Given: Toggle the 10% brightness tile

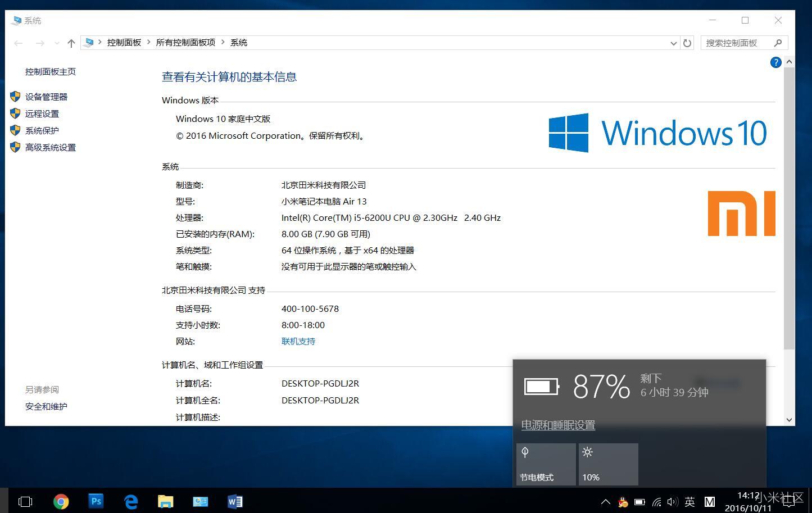Looking at the screenshot, I should pyautogui.click(x=608, y=464).
